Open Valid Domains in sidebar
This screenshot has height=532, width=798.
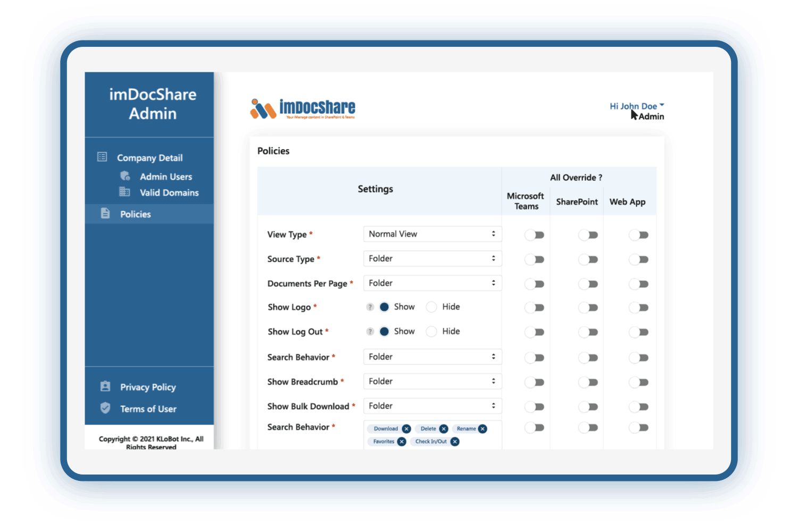169,193
